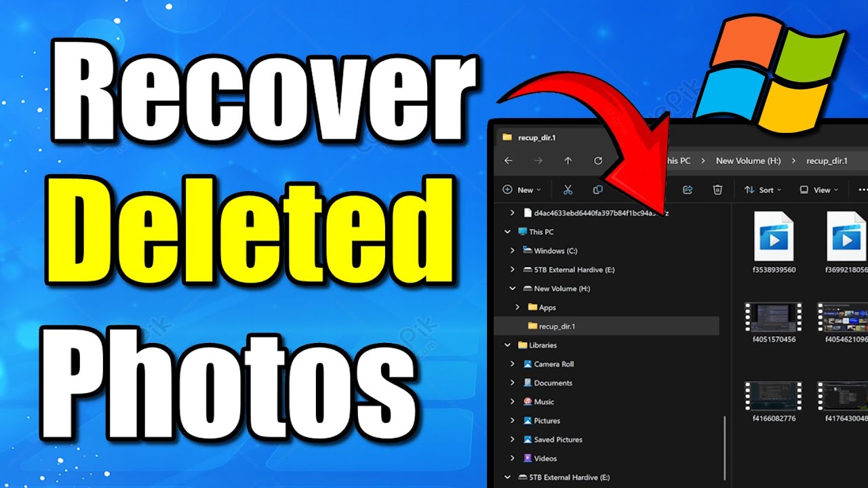Select video file f4051570456
The width and height of the screenshot is (868, 488).
click(774, 323)
